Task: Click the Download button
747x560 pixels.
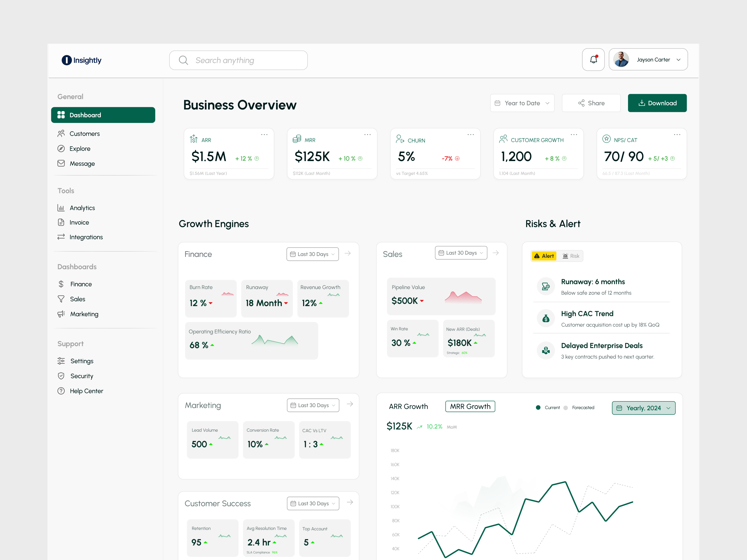Action: (657, 103)
